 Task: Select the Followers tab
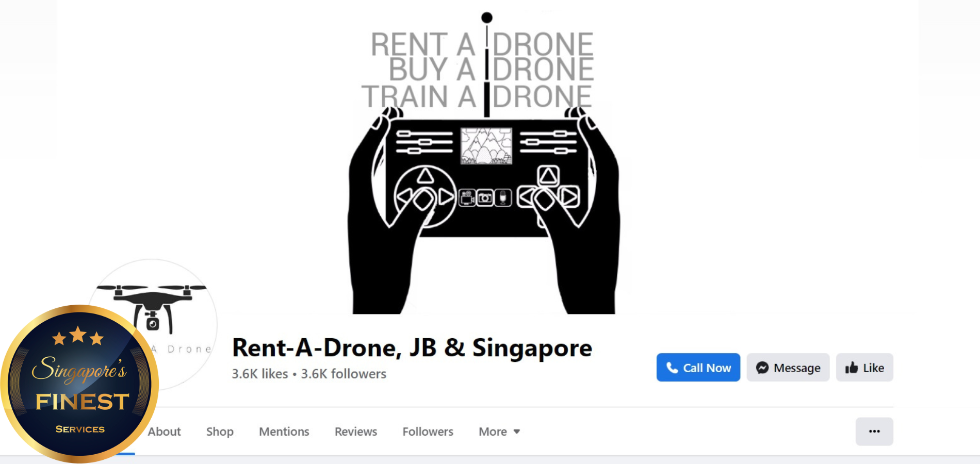(x=428, y=432)
